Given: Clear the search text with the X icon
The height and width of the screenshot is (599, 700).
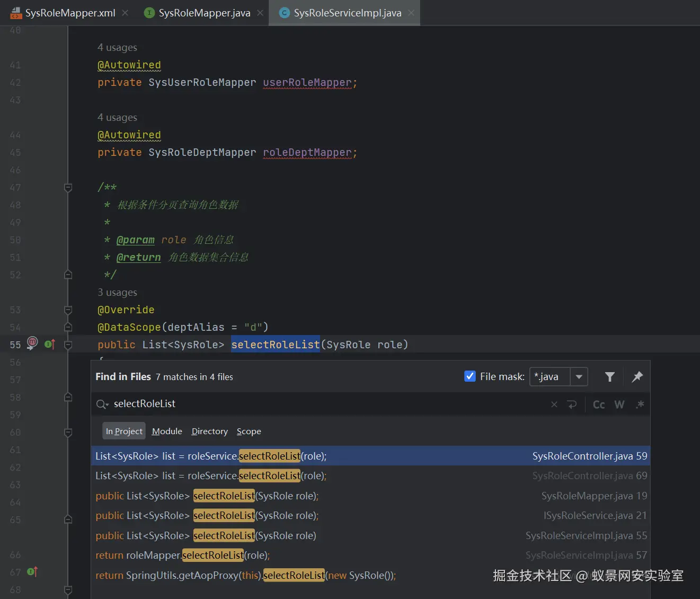Looking at the screenshot, I should [554, 404].
